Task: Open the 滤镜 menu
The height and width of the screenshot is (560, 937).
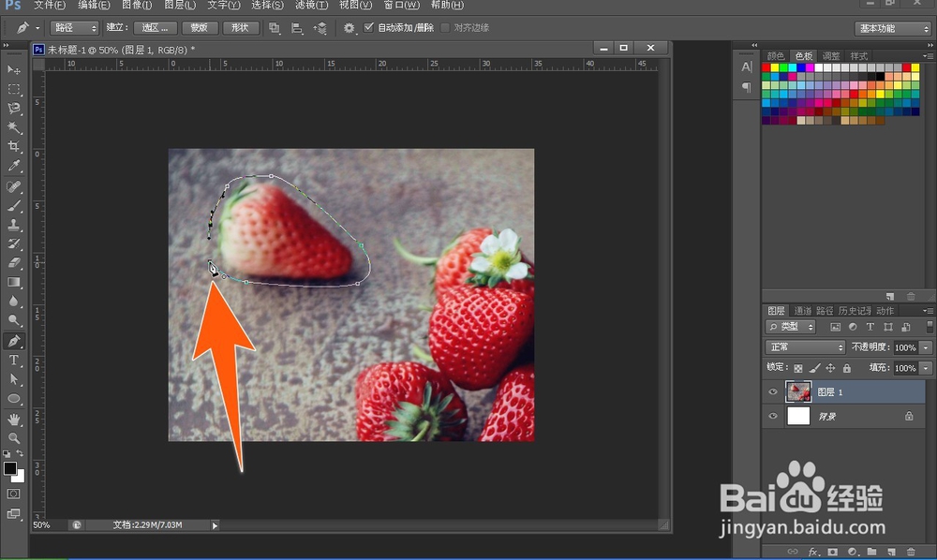Action: 311,5
